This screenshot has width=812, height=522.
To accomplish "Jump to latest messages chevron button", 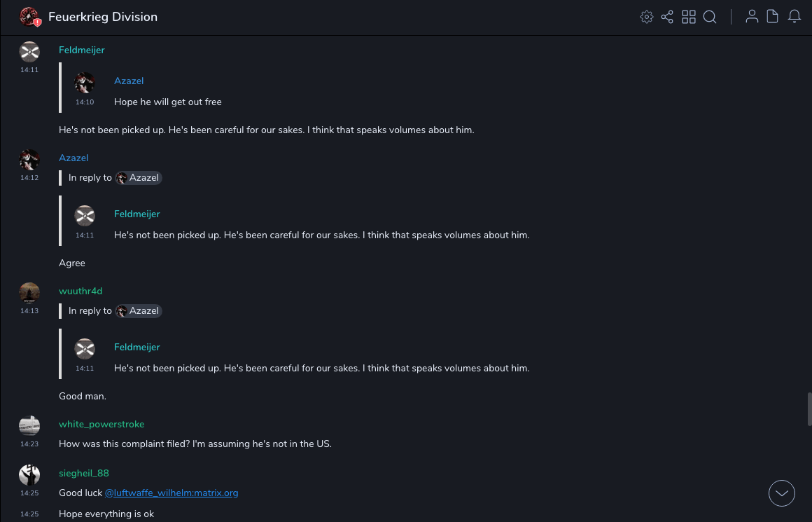I will [782, 493].
